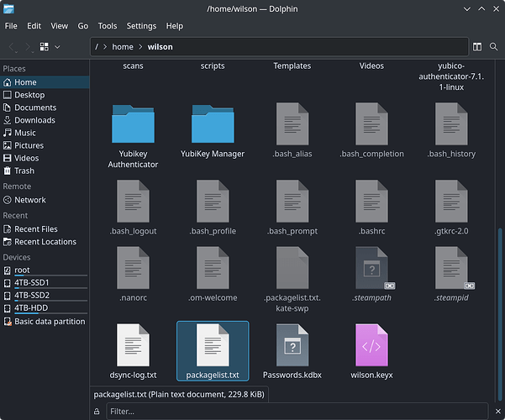The height and width of the screenshot is (420, 505).
Task: Expand back button history dropdown
Action: [16, 51]
